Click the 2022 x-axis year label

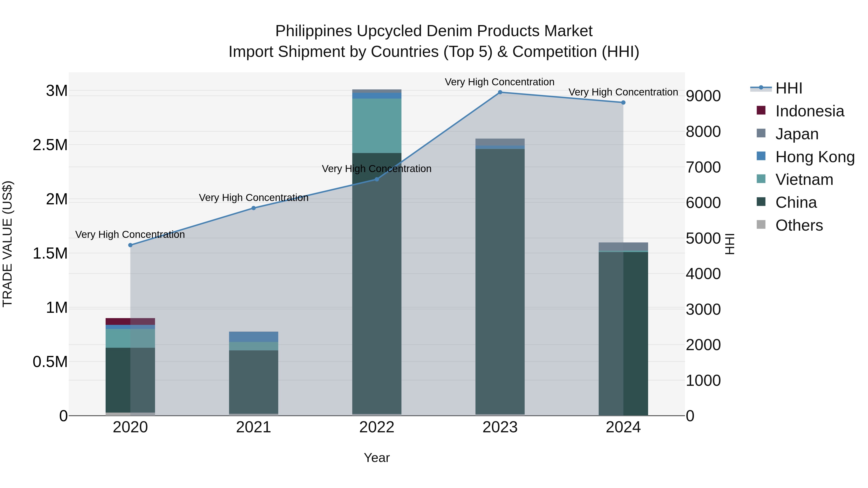(x=377, y=427)
